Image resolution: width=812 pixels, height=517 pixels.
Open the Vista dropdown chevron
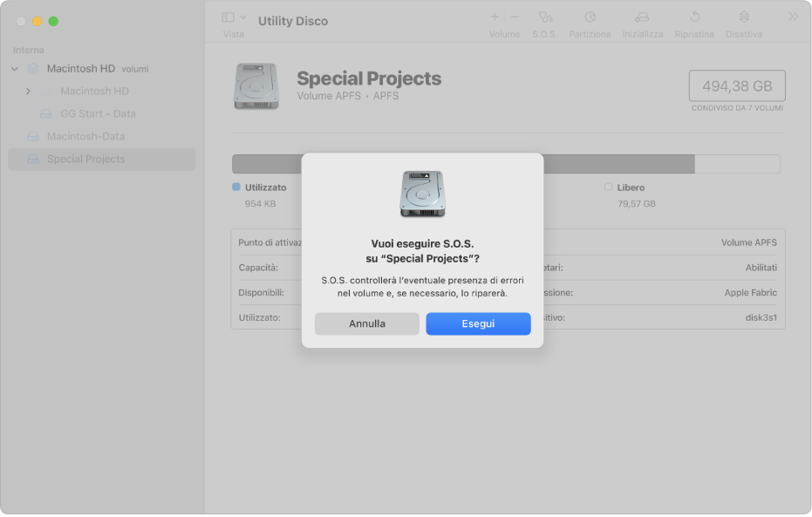point(242,17)
